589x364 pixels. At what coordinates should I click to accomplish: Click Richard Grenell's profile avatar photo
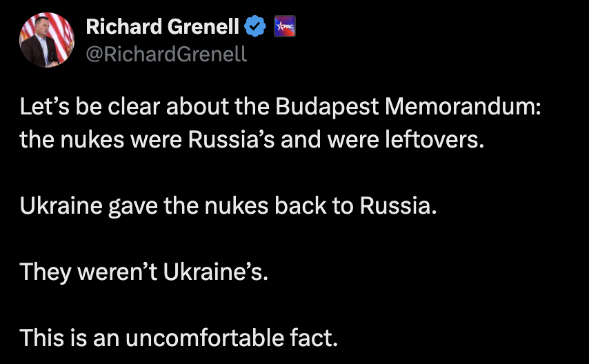[47, 40]
